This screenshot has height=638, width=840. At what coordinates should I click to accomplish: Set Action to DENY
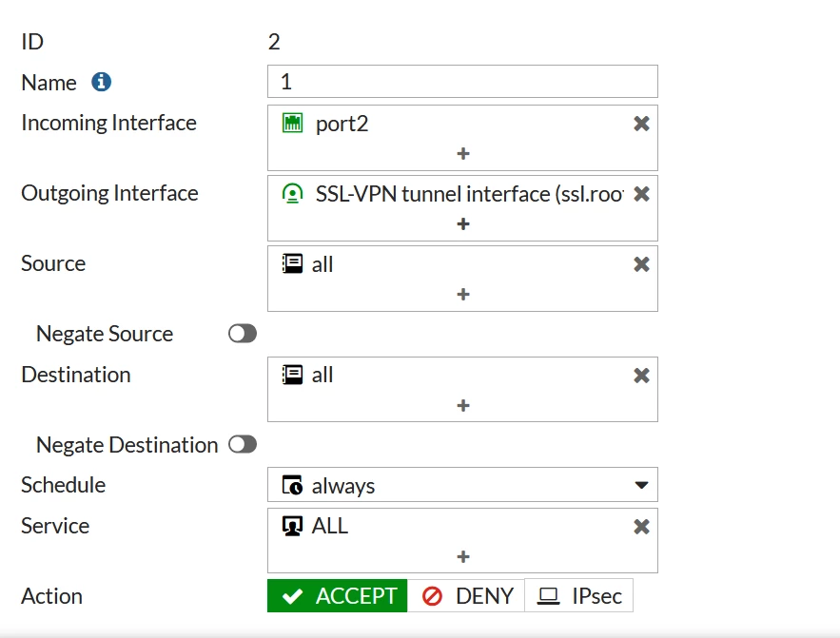coord(466,596)
